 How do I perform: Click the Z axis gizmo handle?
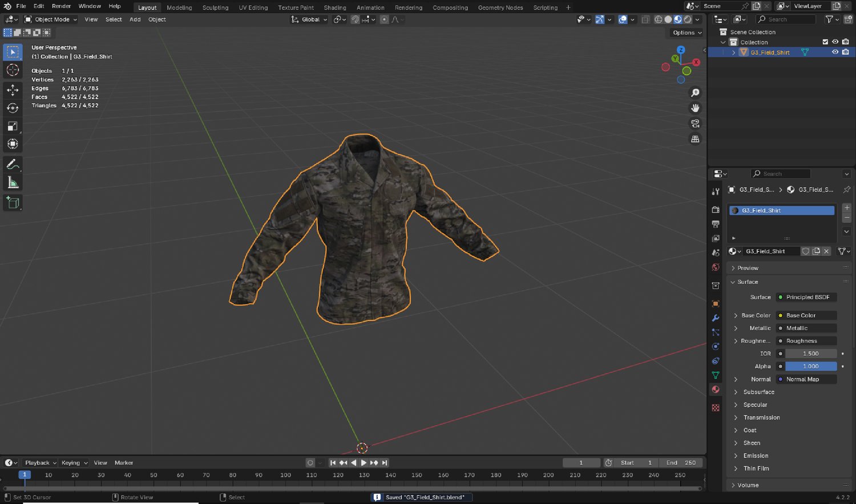[x=681, y=50]
